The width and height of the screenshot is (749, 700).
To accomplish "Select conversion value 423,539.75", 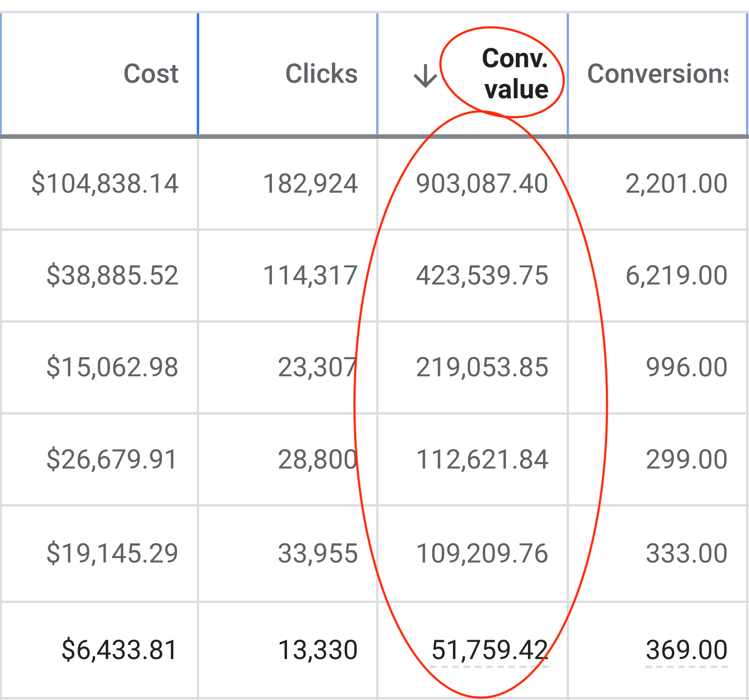I will coord(482,275).
